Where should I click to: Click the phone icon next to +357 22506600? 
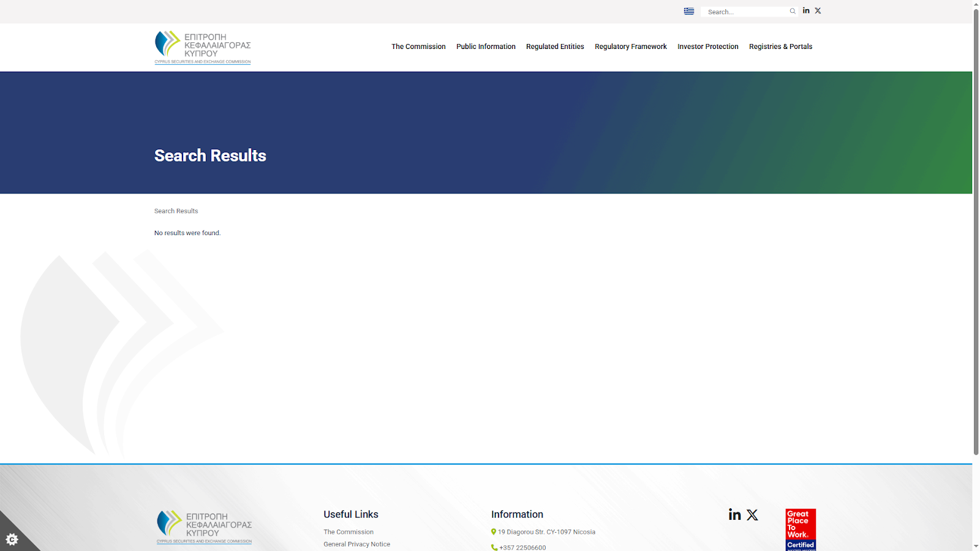tap(494, 547)
